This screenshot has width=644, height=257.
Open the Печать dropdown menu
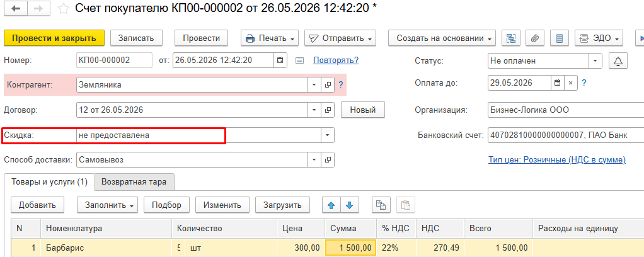point(270,38)
